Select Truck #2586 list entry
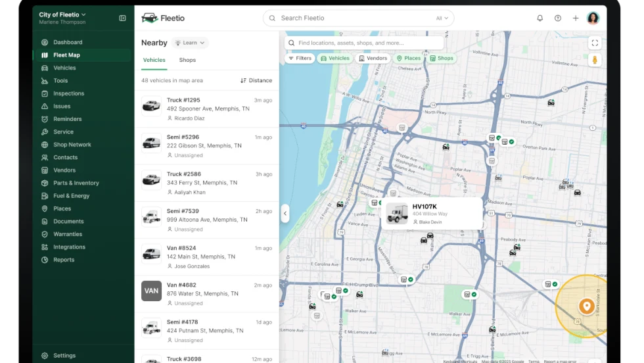644x363 pixels. 206,183
